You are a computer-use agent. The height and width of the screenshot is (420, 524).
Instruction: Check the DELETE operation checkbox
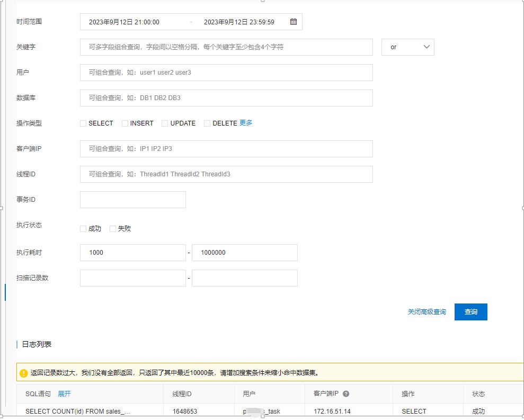pyautogui.click(x=207, y=123)
